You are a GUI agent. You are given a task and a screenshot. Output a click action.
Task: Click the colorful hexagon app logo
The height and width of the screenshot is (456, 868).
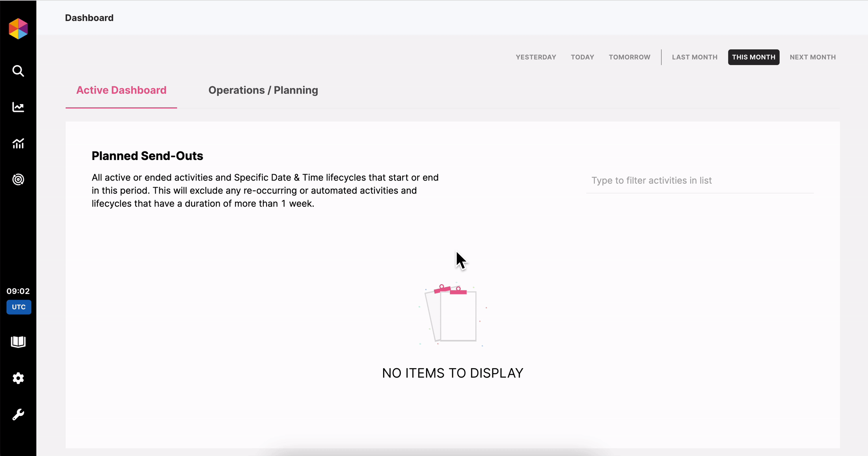click(x=18, y=28)
